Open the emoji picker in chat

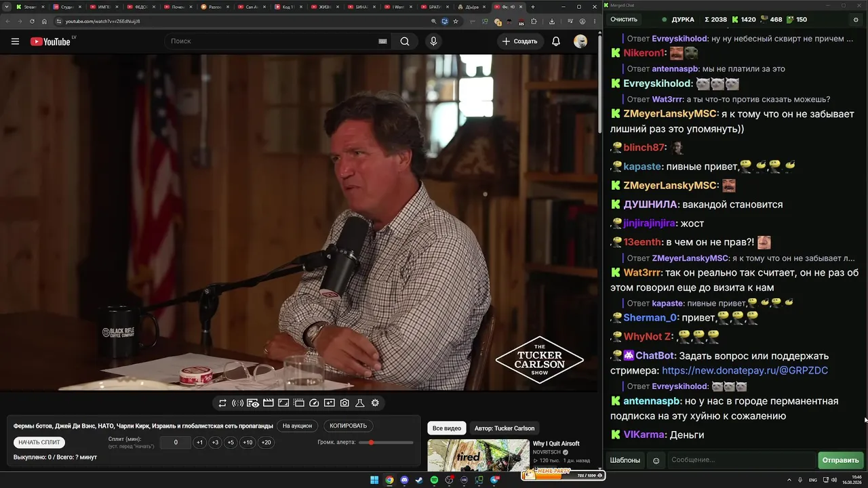pos(656,461)
